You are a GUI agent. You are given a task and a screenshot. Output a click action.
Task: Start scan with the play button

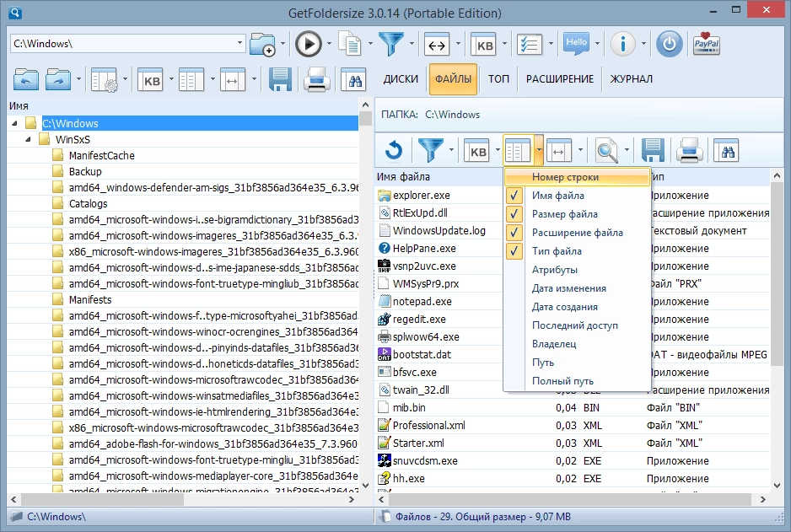309,45
